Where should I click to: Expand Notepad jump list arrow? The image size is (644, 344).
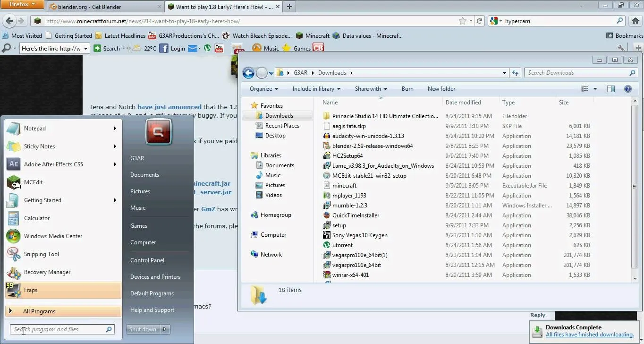point(115,129)
